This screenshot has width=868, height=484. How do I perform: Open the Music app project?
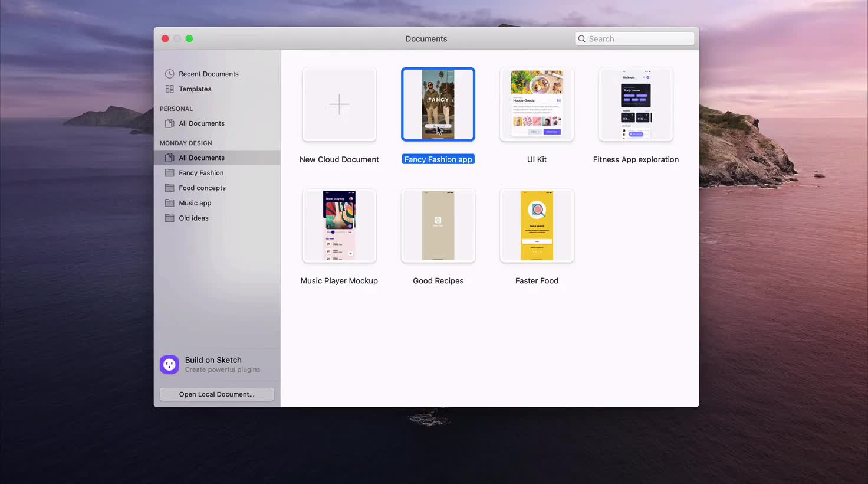(217, 203)
